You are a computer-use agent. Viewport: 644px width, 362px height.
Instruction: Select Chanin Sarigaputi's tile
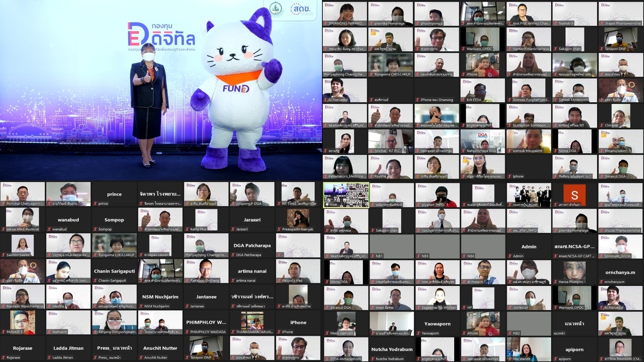click(114, 271)
